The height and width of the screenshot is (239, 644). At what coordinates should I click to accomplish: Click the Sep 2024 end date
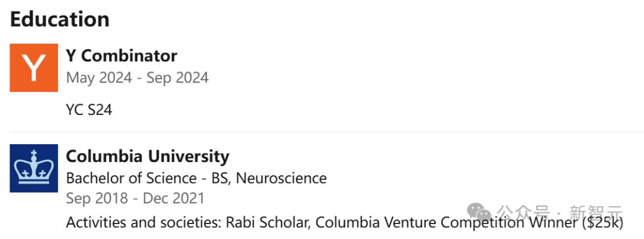(x=177, y=77)
